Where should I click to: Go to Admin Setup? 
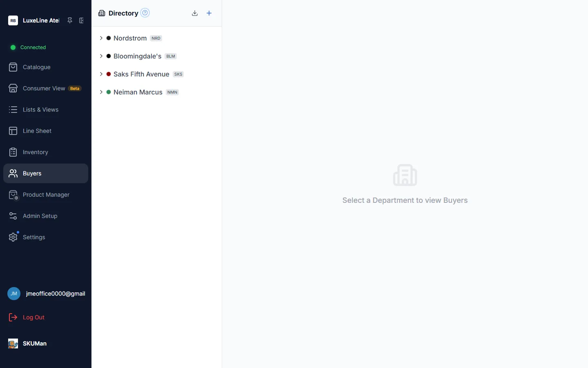(46, 216)
